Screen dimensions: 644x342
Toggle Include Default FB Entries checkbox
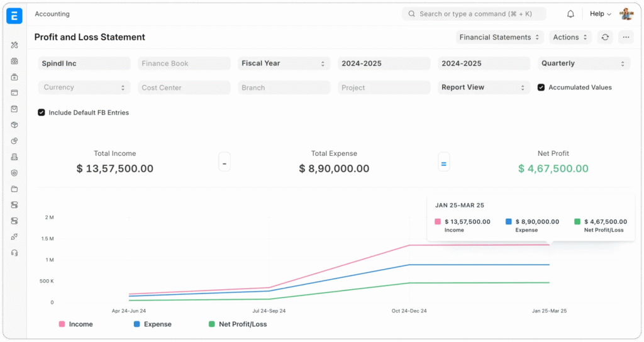pos(42,113)
